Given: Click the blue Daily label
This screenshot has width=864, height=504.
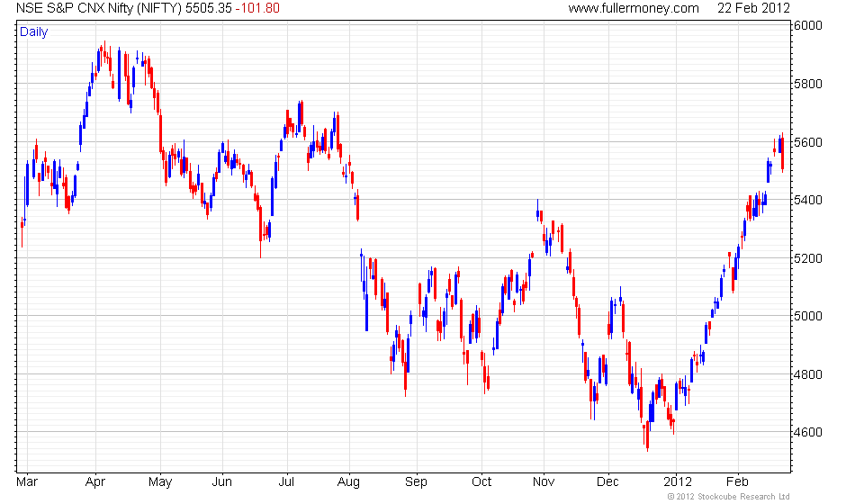Looking at the screenshot, I should (x=33, y=31).
